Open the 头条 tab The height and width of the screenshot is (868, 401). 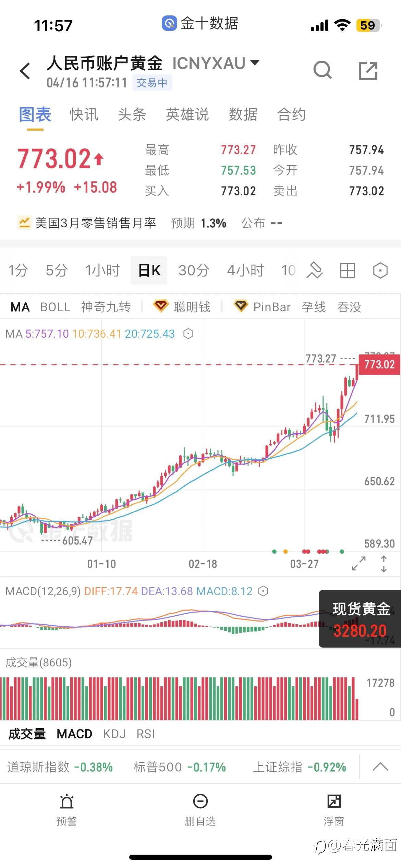(132, 114)
